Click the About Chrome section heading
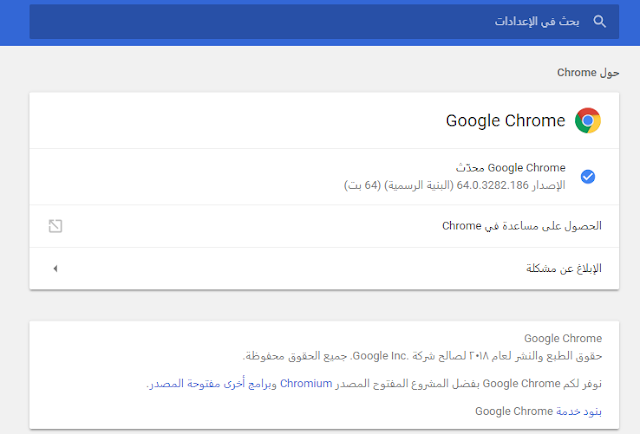The image size is (640, 434). point(588,73)
